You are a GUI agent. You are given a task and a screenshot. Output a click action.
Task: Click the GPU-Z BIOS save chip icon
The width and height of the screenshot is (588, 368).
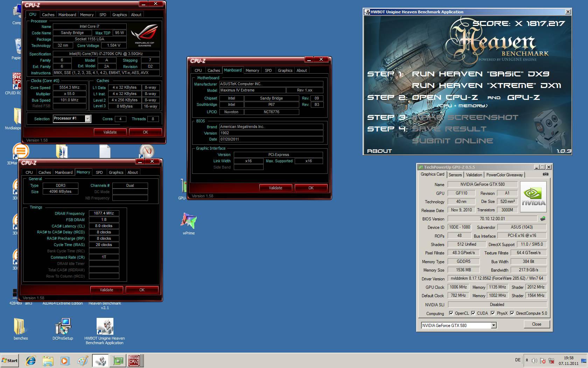pos(543,219)
